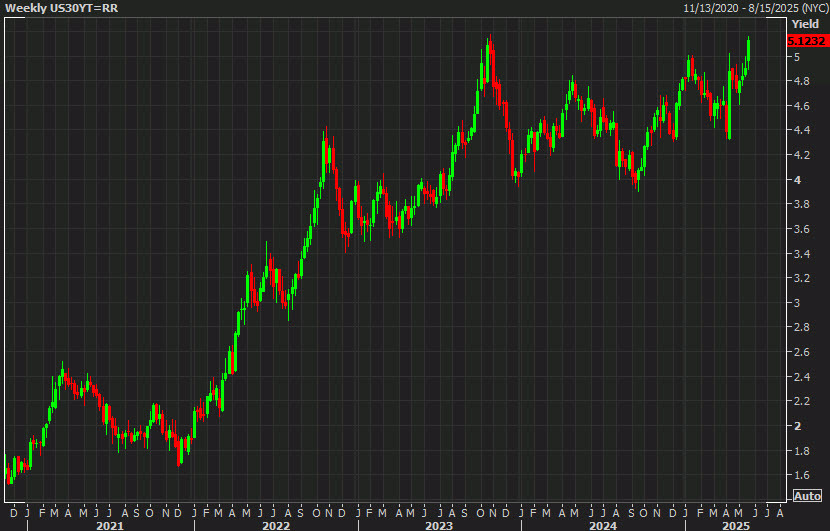The width and height of the screenshot is (830, 531).
Task: Click the 4.8 value on the yield axis
Action: click(x=801, y=81)
